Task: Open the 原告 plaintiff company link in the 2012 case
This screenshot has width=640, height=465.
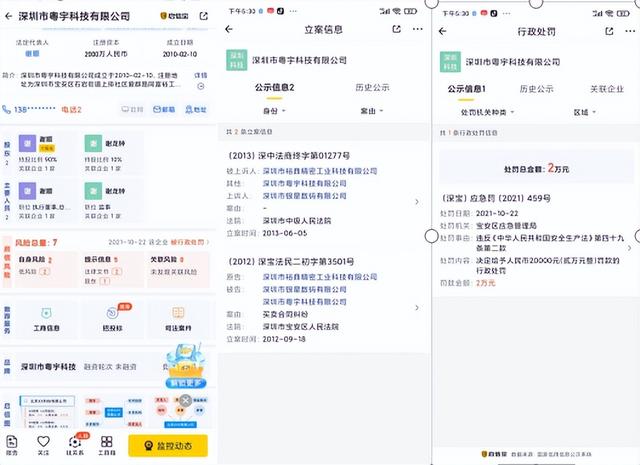Action: point(320,277)
